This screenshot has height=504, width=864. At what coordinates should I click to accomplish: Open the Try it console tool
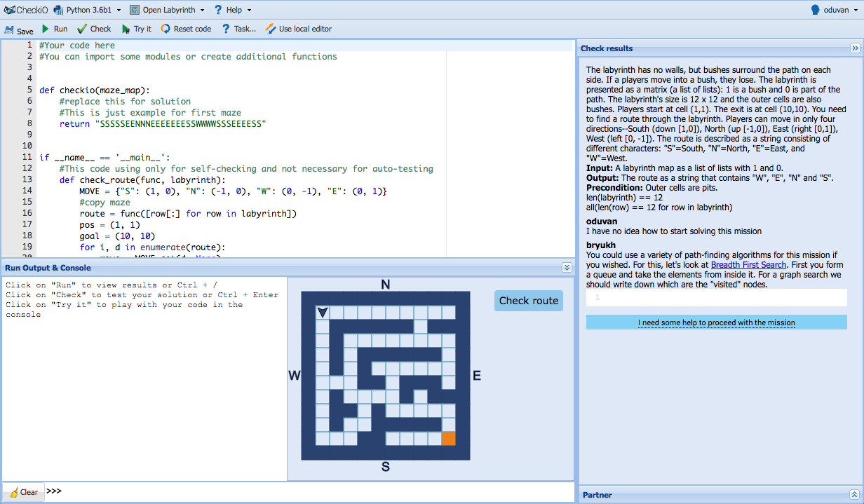pos(136,29)
